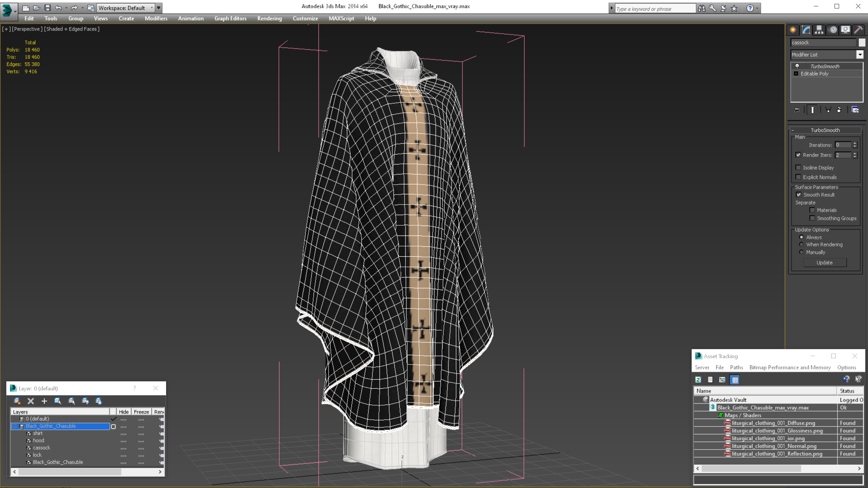Open the Graph Editors menu

[231, 18]
